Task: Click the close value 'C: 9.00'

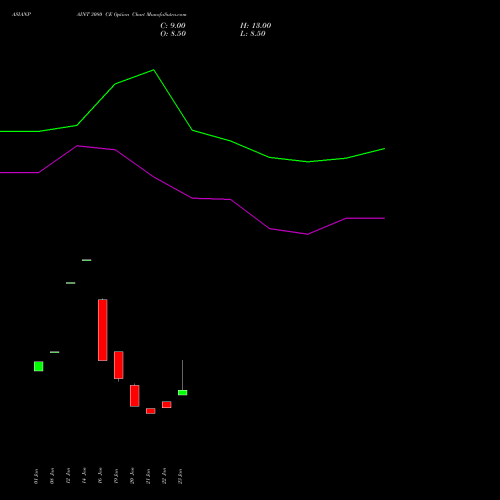Action: tap(173, 26)
